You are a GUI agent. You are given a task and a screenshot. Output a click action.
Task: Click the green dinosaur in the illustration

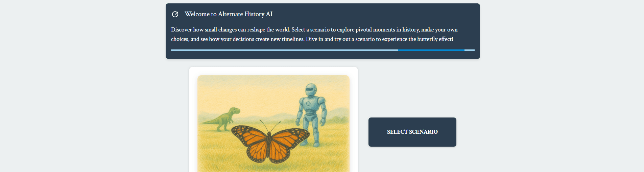click(x=224, y=119)
